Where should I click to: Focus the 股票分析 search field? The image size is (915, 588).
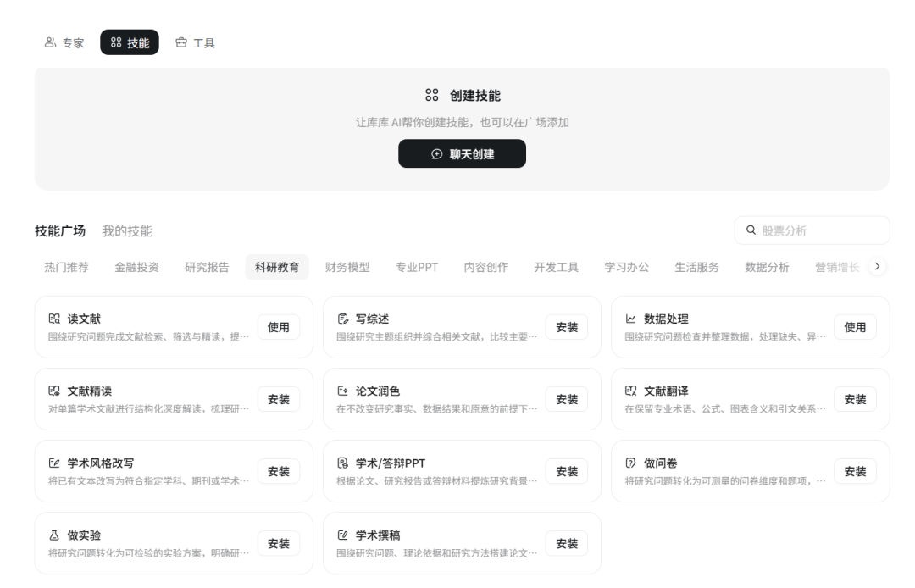click(812, 230)
